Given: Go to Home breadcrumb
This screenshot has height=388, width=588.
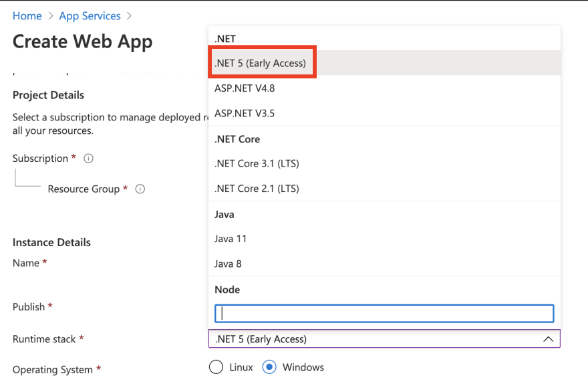Looking at the screenshot, I should point(27,16).
